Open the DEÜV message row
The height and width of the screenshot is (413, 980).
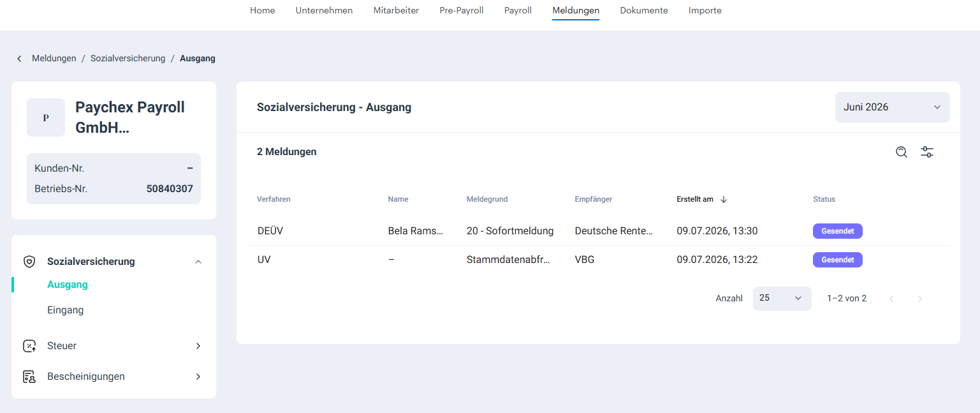pyautogui.click(x=598, y=231)
